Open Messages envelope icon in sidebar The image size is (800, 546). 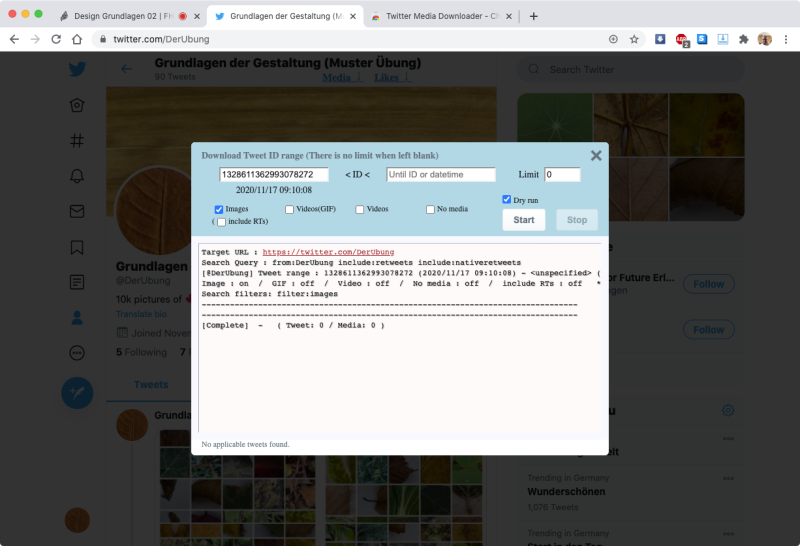(x=77, y=211)
